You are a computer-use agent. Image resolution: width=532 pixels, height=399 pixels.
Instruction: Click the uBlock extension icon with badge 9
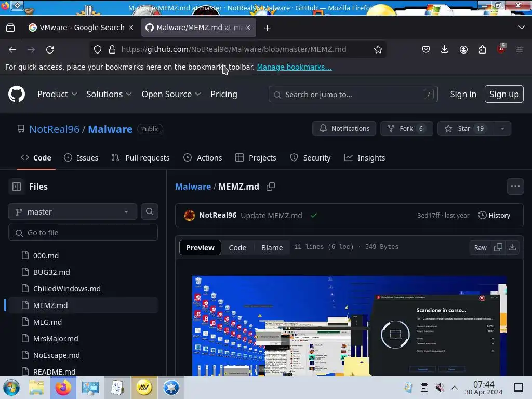501,49
